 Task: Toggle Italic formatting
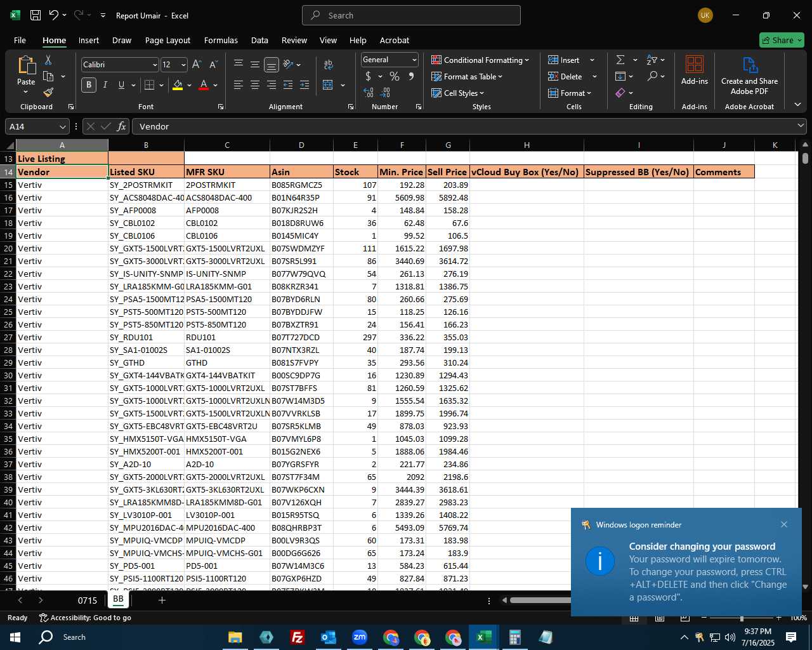[105, 85]
